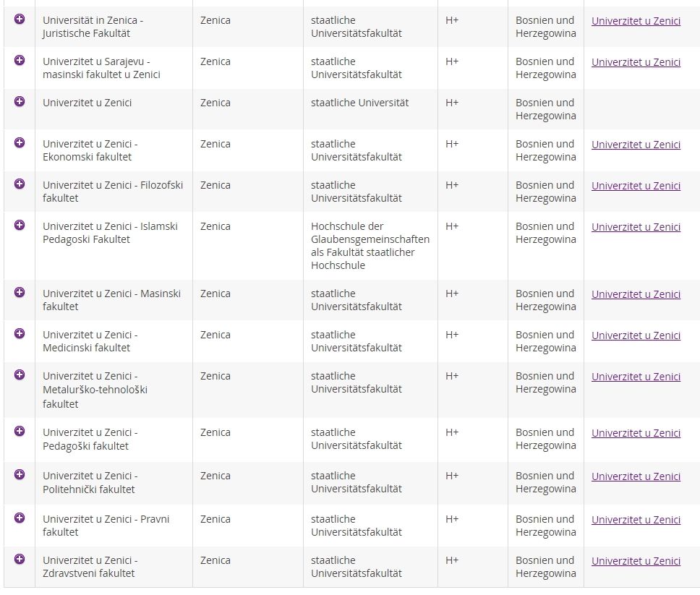The image size is (700, 595).
Task: Expand the Pravni fakultet row
Action: coord(20,518)
